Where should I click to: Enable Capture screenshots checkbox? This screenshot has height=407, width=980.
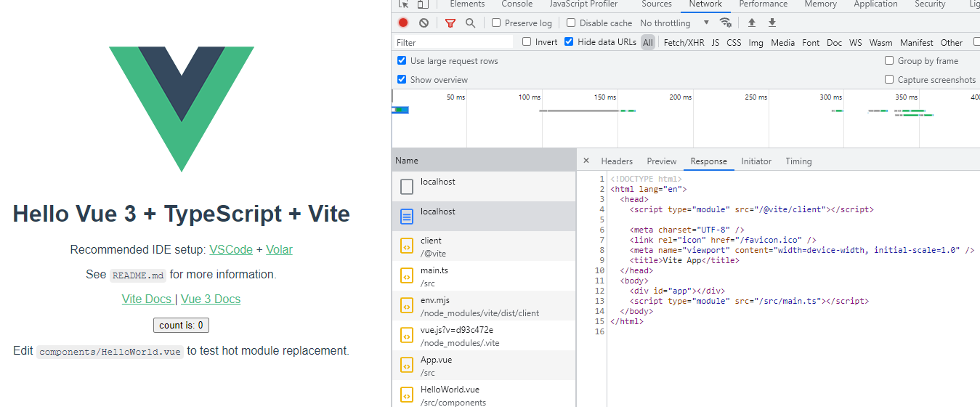pos(889,80)
